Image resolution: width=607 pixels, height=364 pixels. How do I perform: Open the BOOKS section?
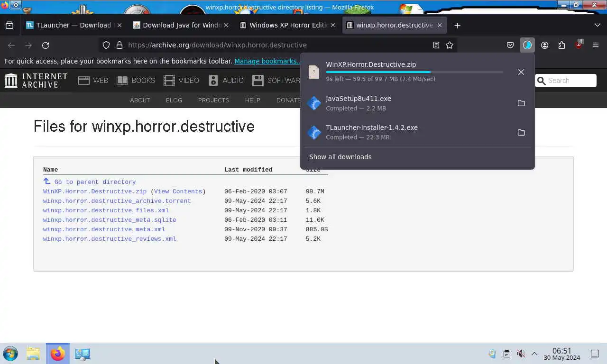(136, 81)
